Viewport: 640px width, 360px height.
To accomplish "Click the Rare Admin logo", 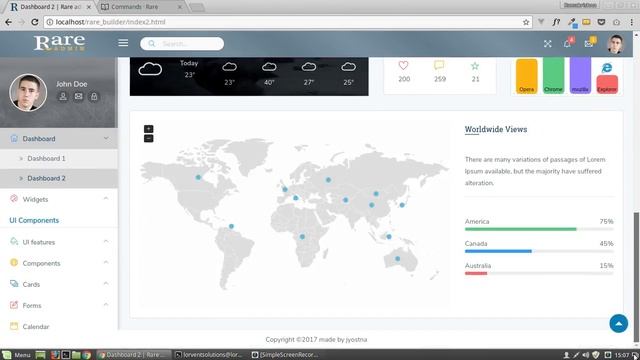I will point(60,43).
